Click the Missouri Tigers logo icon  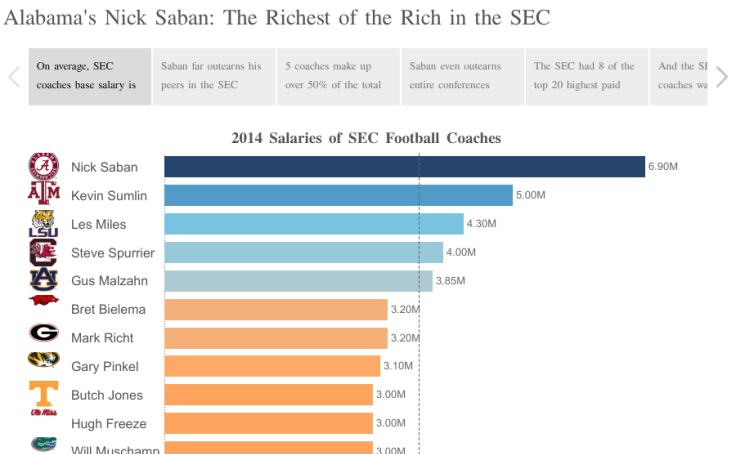(43, 359)
